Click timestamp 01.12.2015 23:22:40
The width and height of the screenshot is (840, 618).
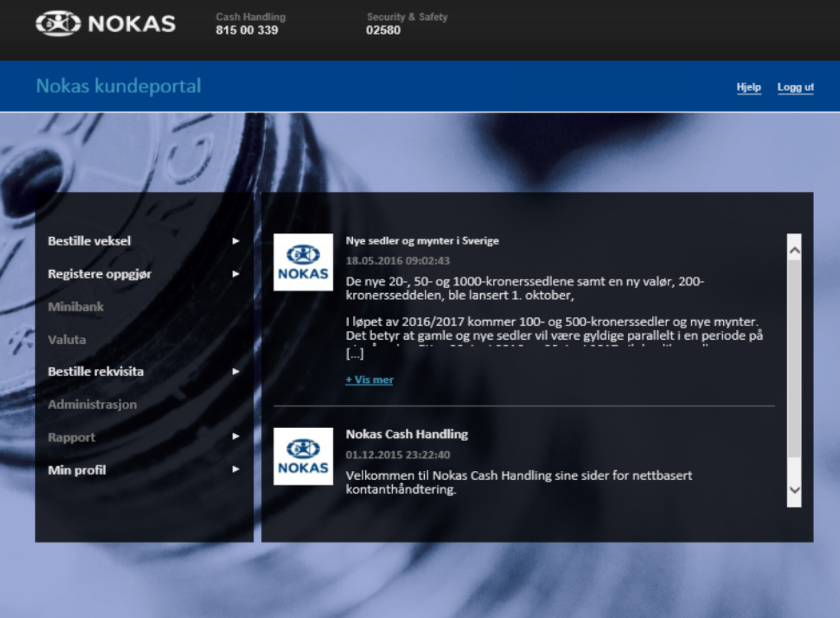pos(397,455)
